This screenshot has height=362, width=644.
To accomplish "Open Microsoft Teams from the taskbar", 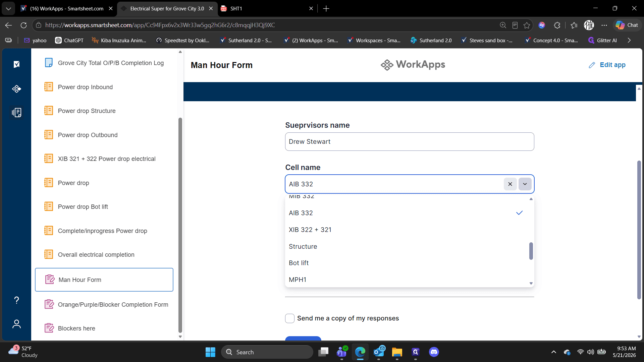I will pos(342,352).
